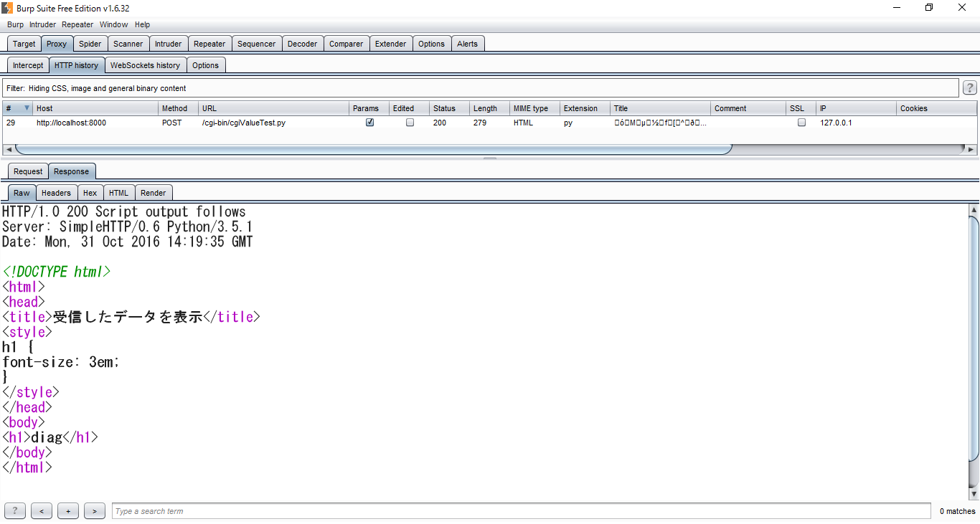The height and width of the screenshot is (524, 980).
Task: Switch response view to HTML
Action: pos(118,193)
